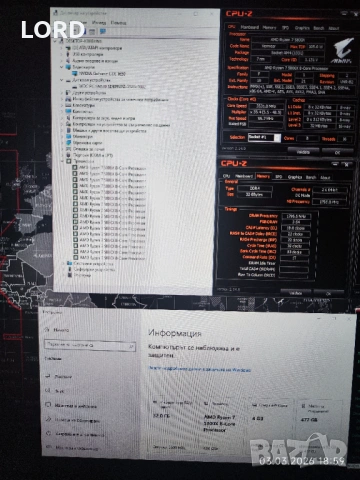
Task: Click the Дисплей icon in the Settings sidebar
Action: point(48,376)
